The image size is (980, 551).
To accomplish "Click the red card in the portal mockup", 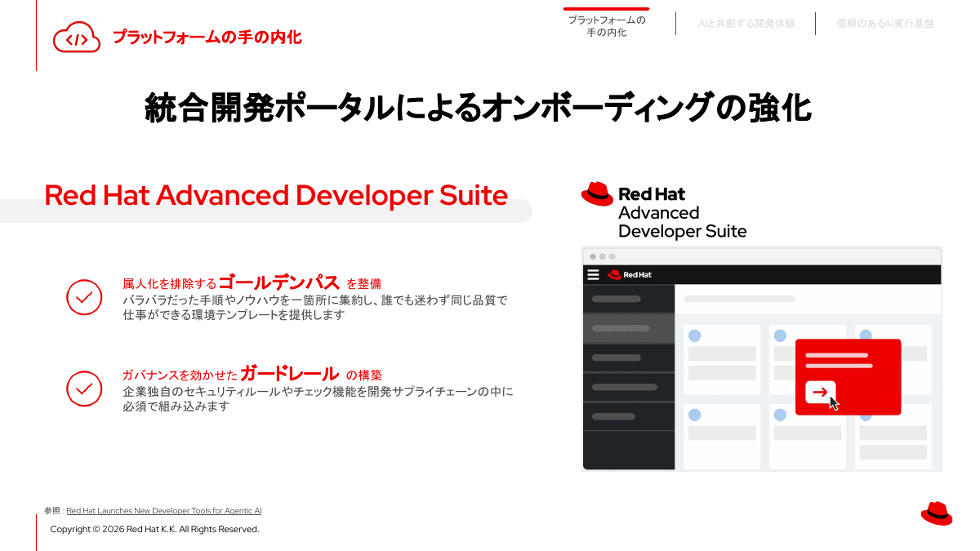I will point(848,377).
